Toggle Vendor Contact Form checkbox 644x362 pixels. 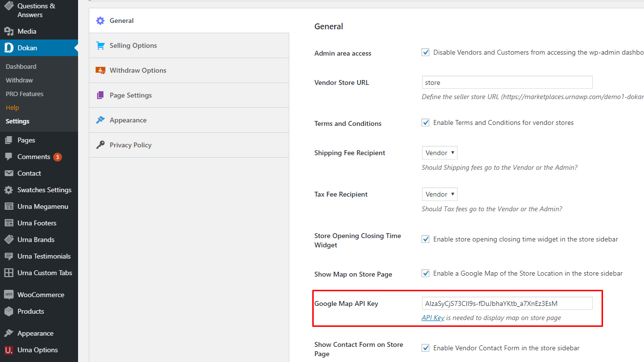[x=425, y=348]
